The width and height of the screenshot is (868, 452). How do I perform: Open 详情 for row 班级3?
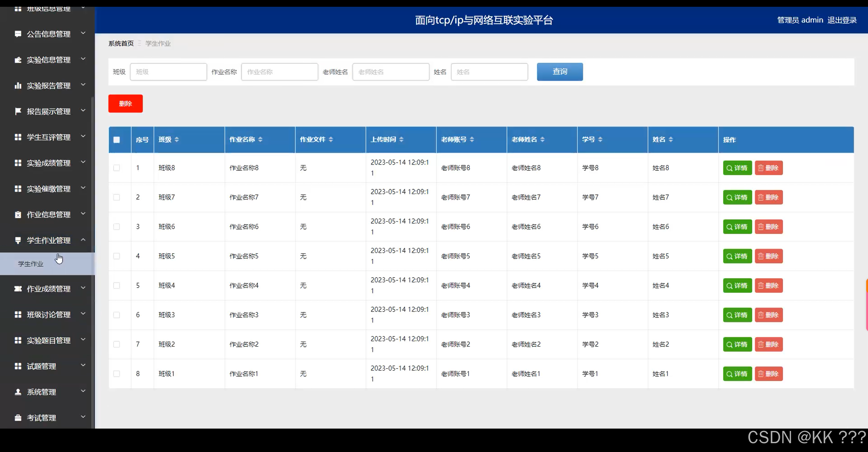(737, 315)
